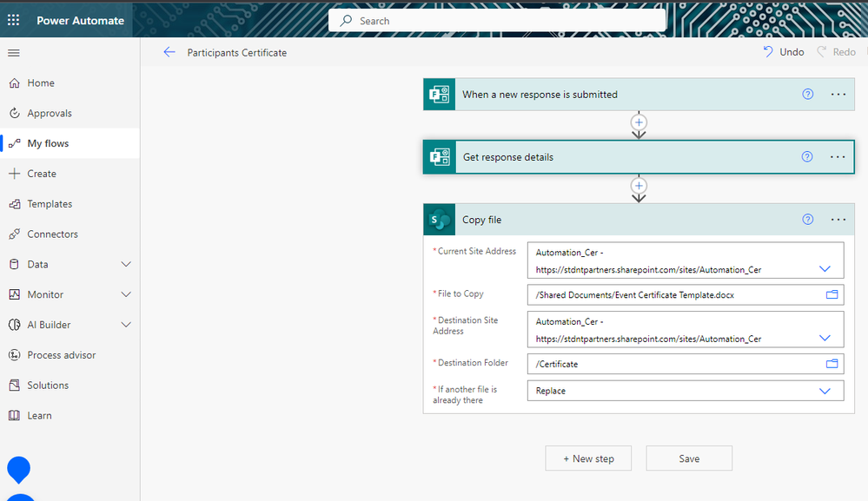The width and height of the screenshot is (868, 501).
Task: Open help for new response trigger
Action: coord(808,94)
